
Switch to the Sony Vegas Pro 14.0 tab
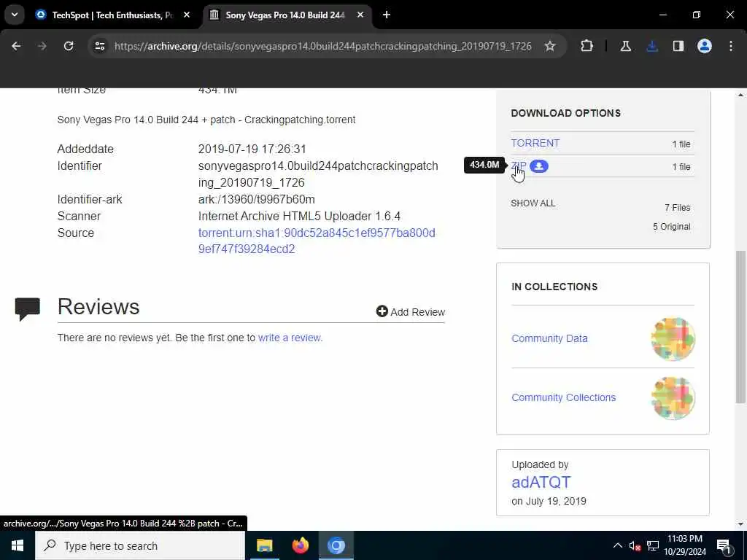(x=285, y=15)
